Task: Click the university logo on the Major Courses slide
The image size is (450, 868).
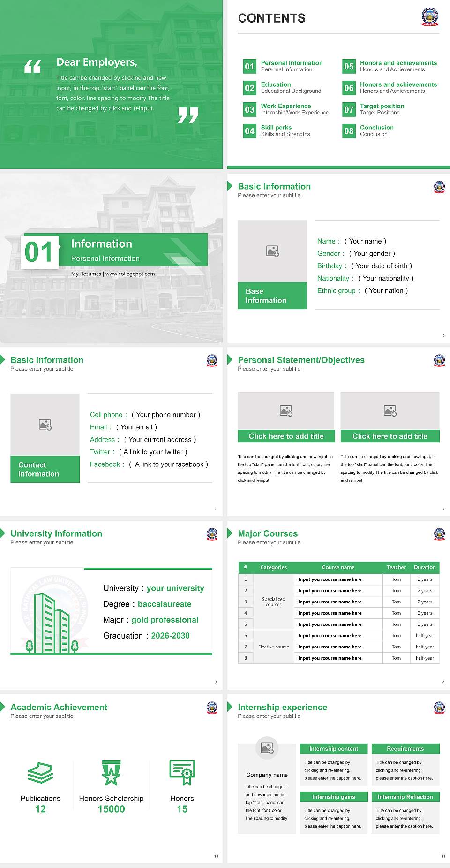Action: (x=439, y=534)
